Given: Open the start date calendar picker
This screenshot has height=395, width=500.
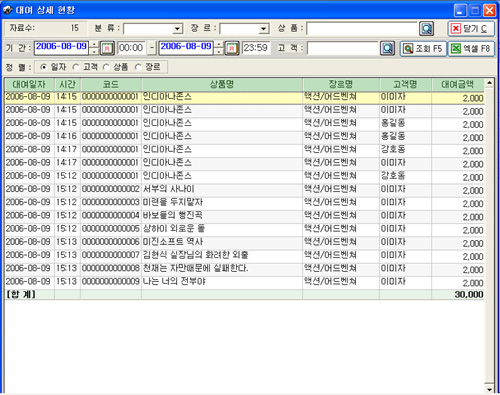Looking at the screenshot, I should (107, 49).
